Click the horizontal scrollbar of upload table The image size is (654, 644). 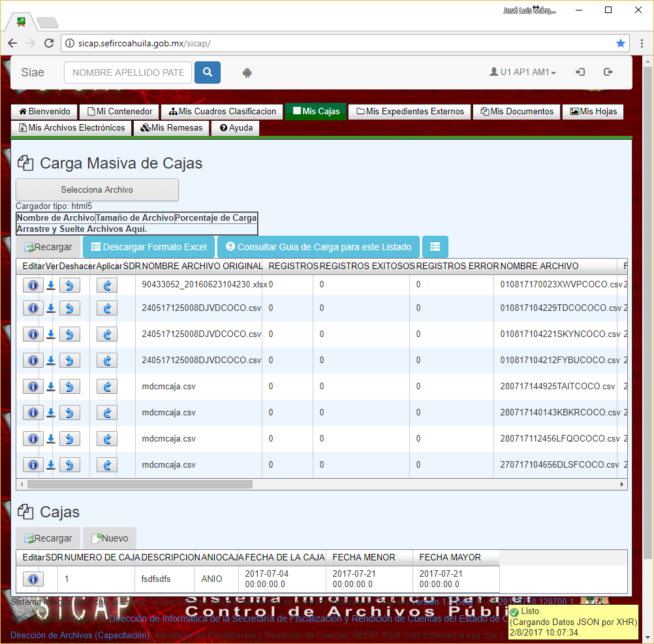point(139,485)
